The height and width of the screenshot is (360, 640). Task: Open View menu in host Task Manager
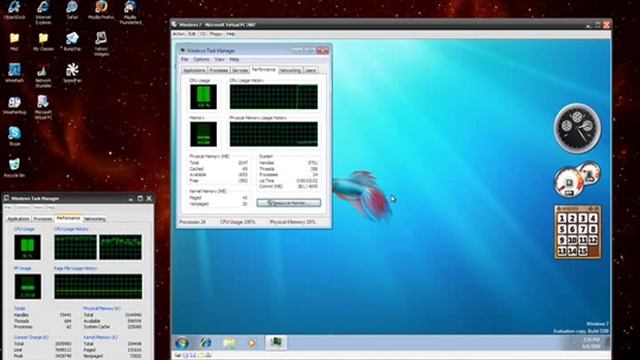click(39, 208)
